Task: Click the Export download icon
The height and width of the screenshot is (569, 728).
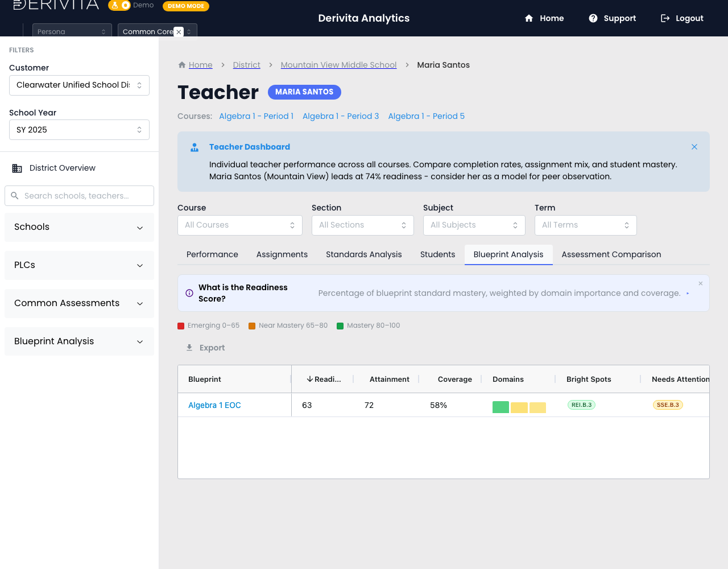Action: coord(189,348)
